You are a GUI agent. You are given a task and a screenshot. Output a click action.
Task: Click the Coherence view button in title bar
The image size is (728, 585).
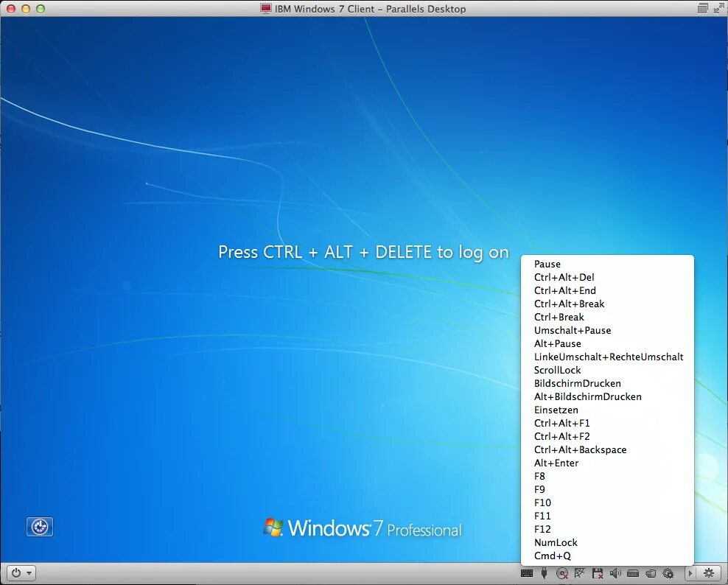point(703,8)
